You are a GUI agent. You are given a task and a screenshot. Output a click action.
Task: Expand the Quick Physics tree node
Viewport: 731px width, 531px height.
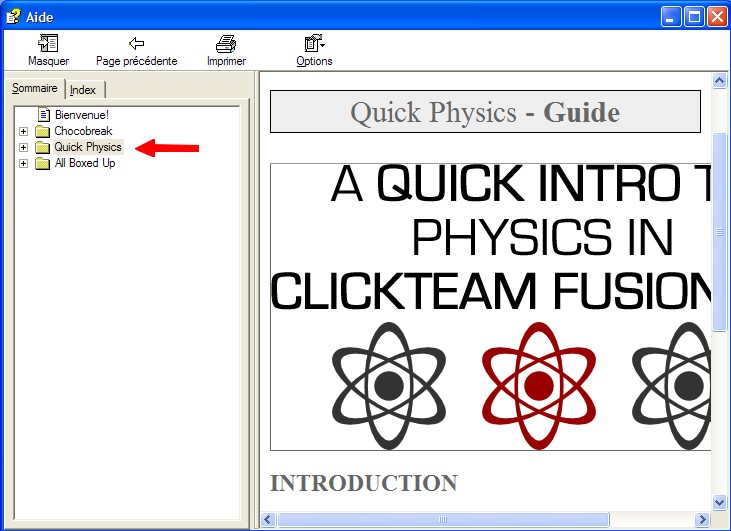(23, 147)
